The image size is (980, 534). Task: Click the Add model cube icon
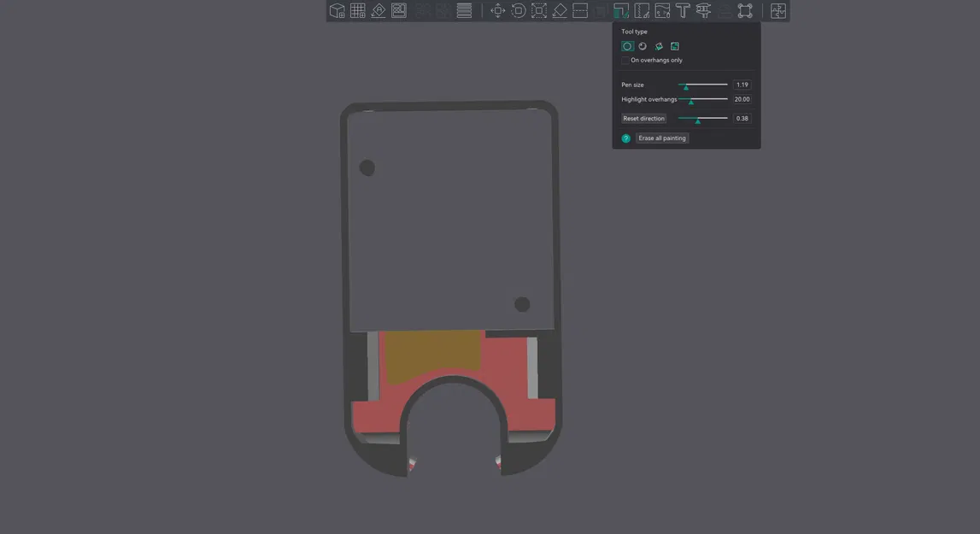[337, 10]
